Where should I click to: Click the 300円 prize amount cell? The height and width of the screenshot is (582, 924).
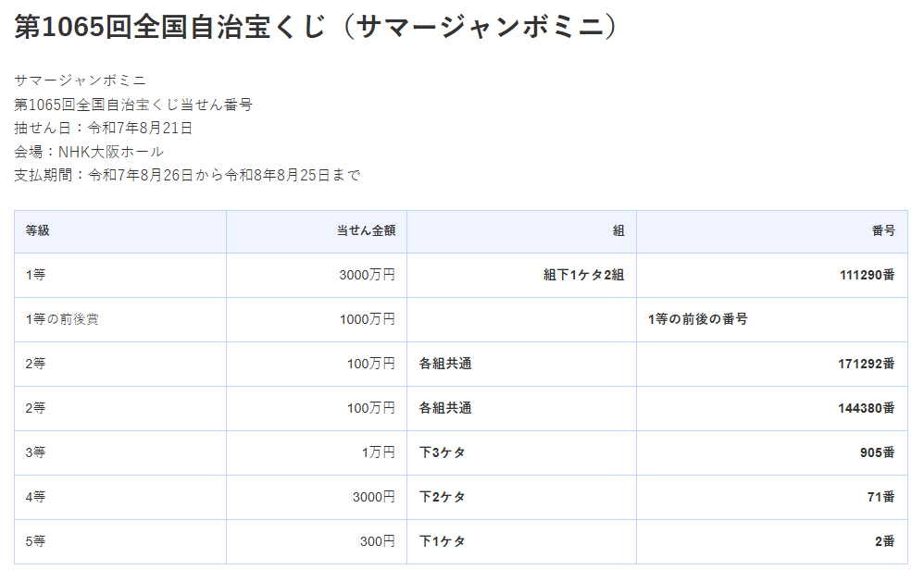click(378, 541)
